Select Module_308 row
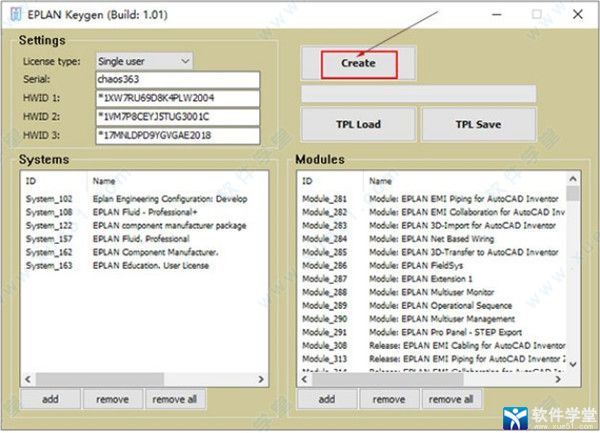 tap(432, 346)
